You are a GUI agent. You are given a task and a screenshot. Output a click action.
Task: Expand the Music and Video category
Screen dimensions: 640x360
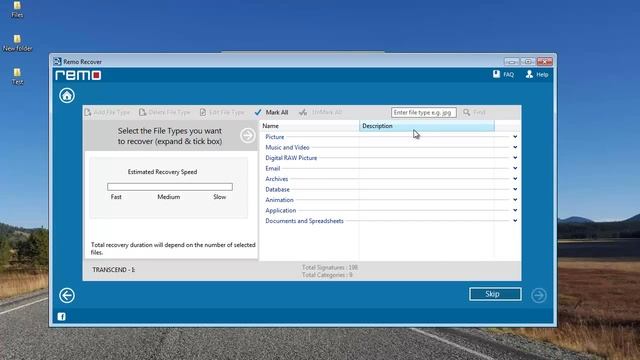(515, 147)
